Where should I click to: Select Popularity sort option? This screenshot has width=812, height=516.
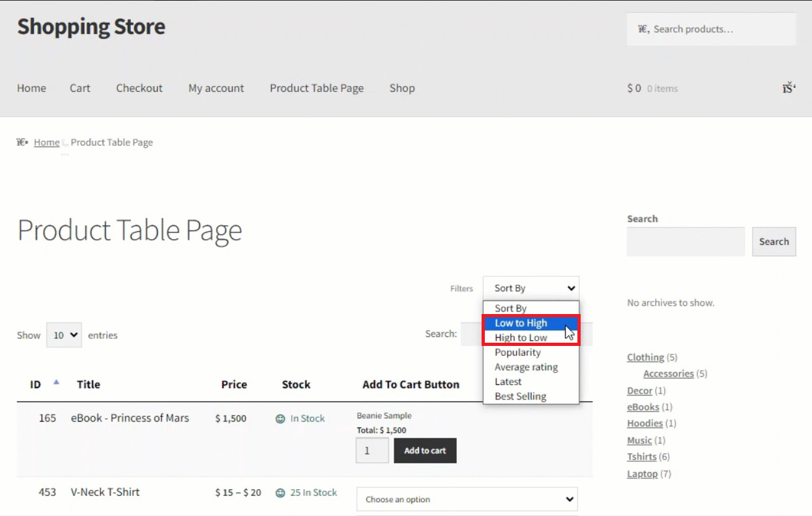point(530,352)
